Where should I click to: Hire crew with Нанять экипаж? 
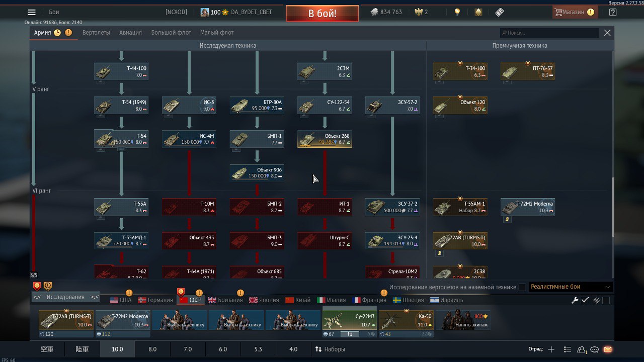[463, 320]
